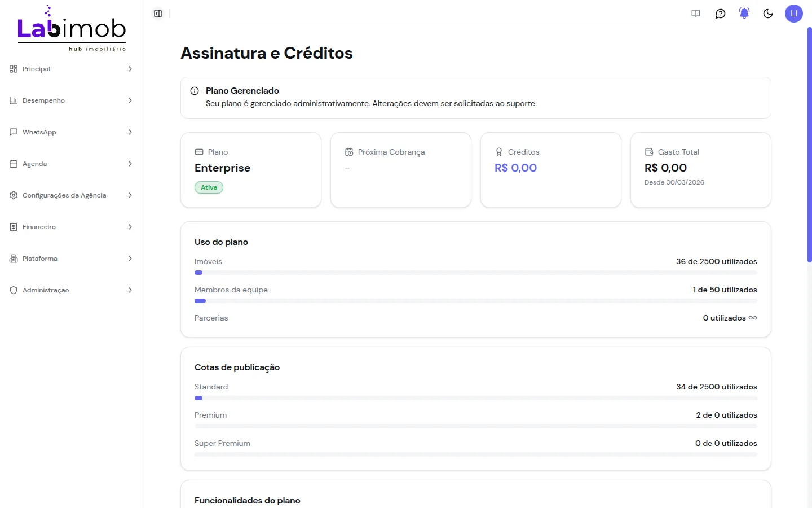Expand the Principal menu chevron

point(130,69)
